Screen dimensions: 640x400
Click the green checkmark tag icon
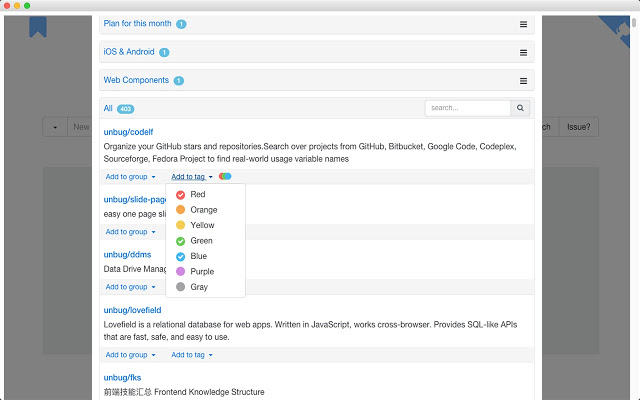(180, 241)
